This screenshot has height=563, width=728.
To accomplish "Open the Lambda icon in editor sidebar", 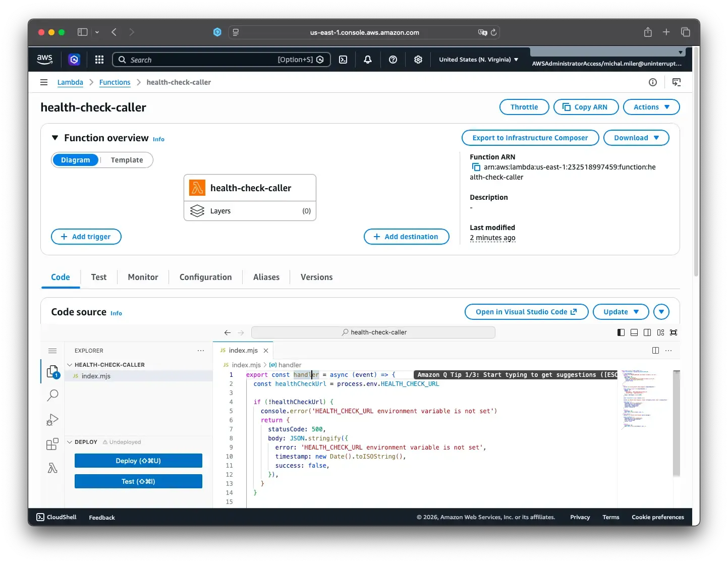I will click(52, 468).
